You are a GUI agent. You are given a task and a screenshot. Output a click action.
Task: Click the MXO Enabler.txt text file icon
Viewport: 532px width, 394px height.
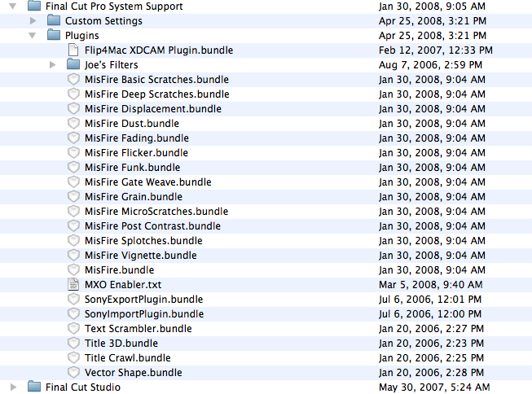pyautogui.click(x=74, y=285)
